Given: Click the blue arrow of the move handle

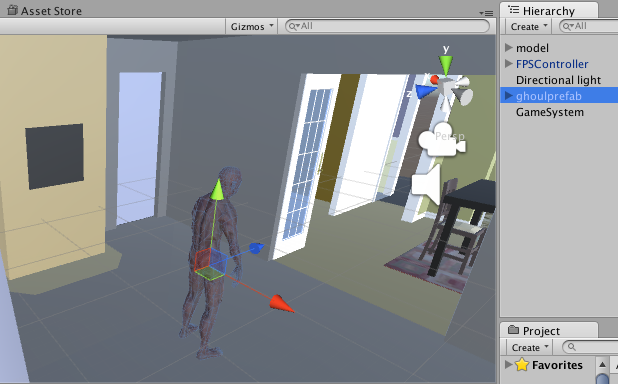Looking at the screenshot, I should coord(256,248).
